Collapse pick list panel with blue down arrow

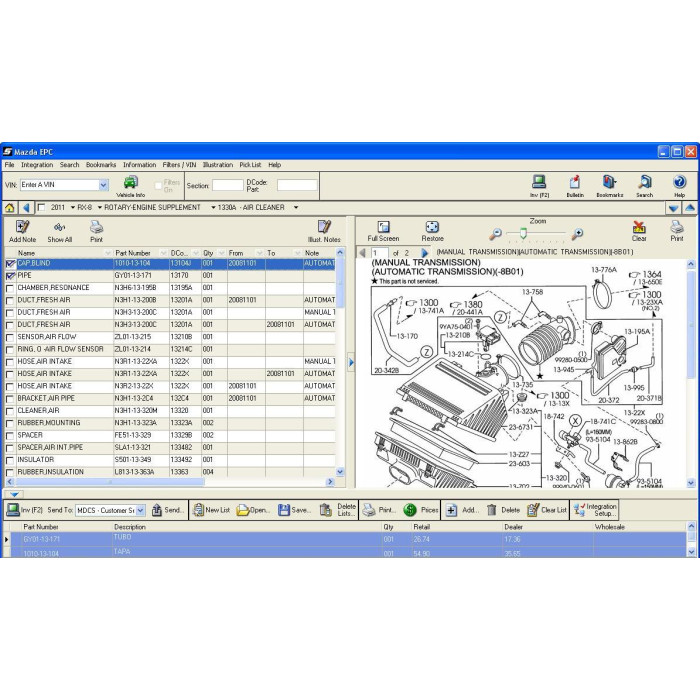pos(14,494)
